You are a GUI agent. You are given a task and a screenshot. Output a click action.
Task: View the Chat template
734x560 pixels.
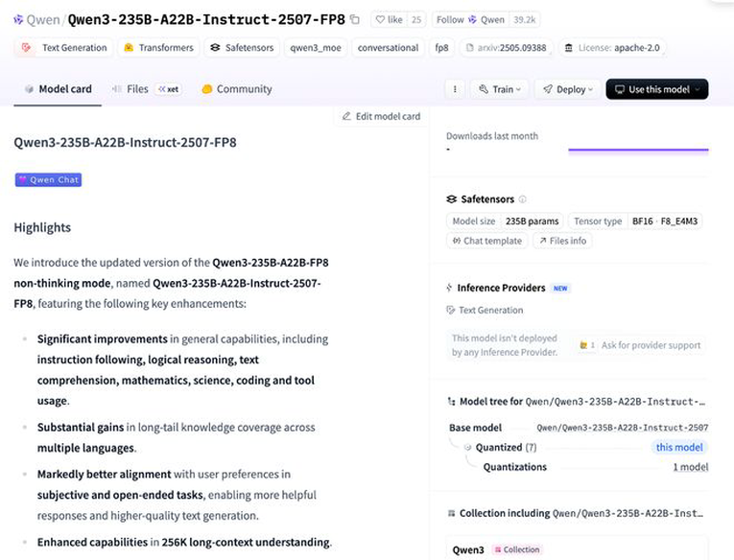pyautogui.click(x=486, y=241)
